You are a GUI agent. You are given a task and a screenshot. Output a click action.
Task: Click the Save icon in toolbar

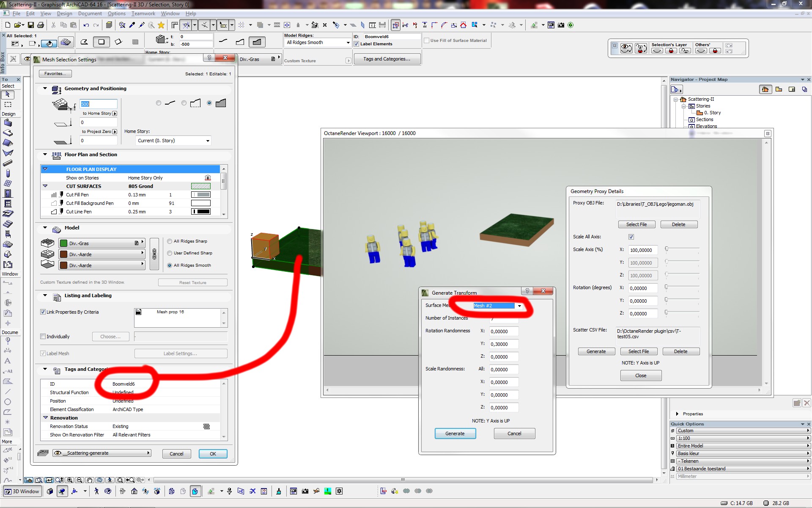pos(30,25)
